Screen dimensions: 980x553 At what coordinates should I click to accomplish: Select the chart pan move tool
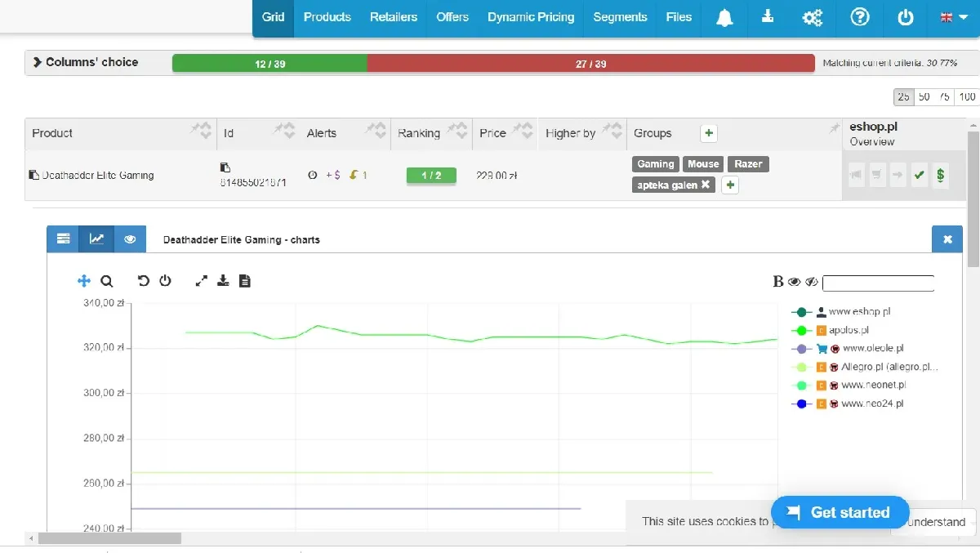[x=83, y=281]
